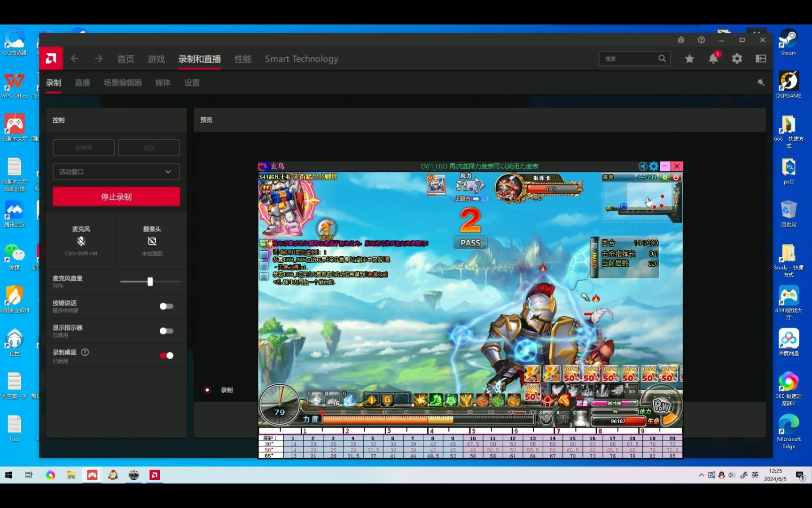This screenshot has width=812, height=508.
Task: Click the 停止录制 button
Action: pos(116,197)
